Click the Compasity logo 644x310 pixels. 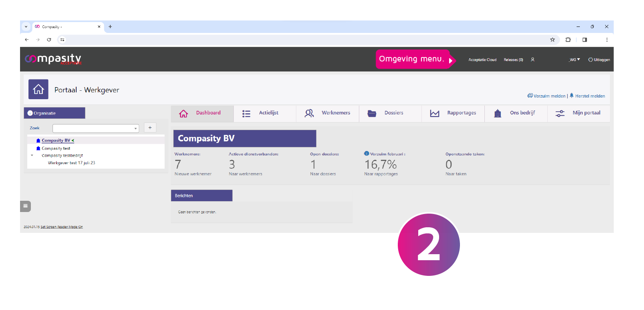[53, 59]
